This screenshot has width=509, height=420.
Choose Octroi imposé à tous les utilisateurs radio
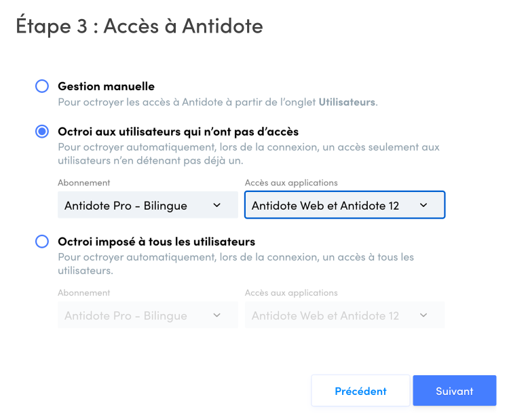pyautogui.click(x=42, y=242)
